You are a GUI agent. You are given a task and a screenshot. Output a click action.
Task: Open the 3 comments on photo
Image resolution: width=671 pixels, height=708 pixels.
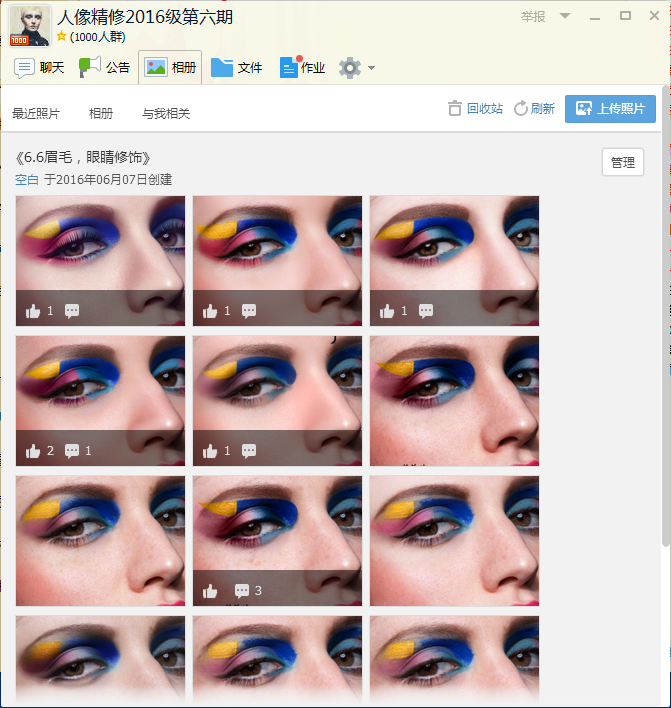coord(242,591)
